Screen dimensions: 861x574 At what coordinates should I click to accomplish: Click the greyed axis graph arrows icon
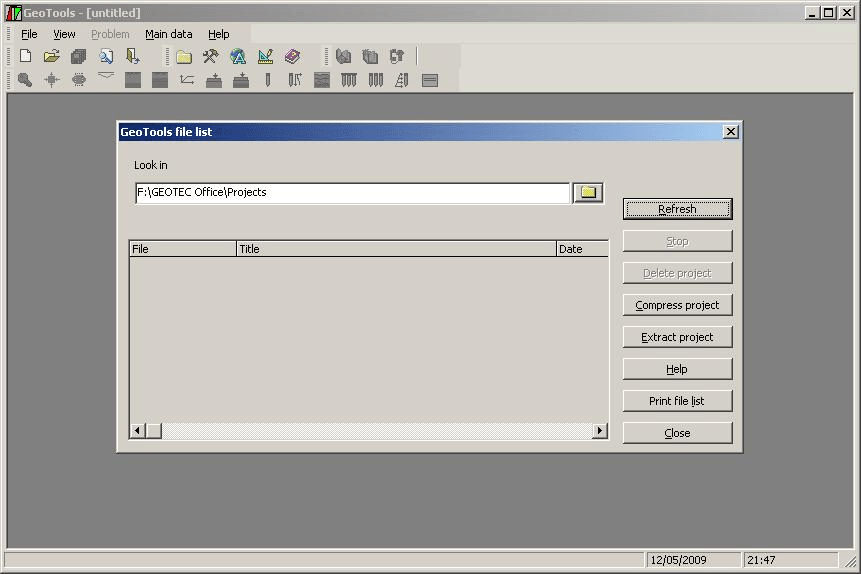coord(187,80)
